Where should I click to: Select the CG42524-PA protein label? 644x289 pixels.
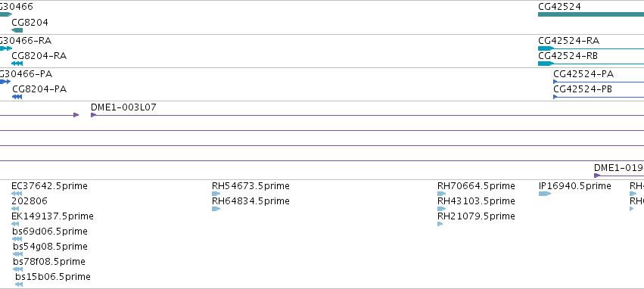pos(583,74)
